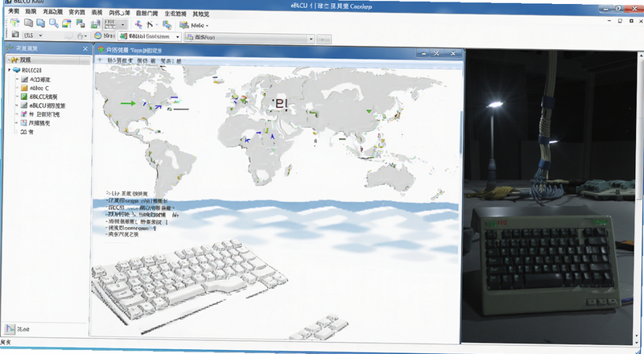The height and width of the screenshot is (354, 644).
Task: Open the Mele toolbar dropdown
Action: [194, 26]
